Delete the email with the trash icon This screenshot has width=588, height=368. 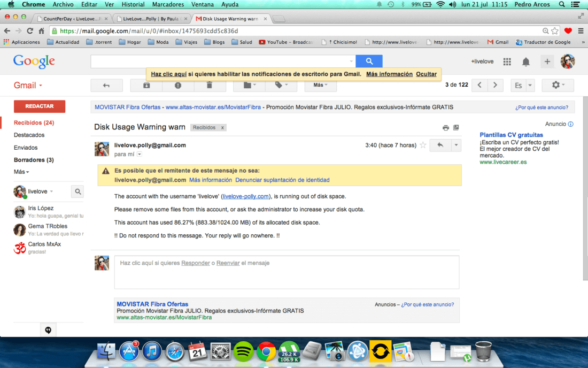tap(210, 85)
